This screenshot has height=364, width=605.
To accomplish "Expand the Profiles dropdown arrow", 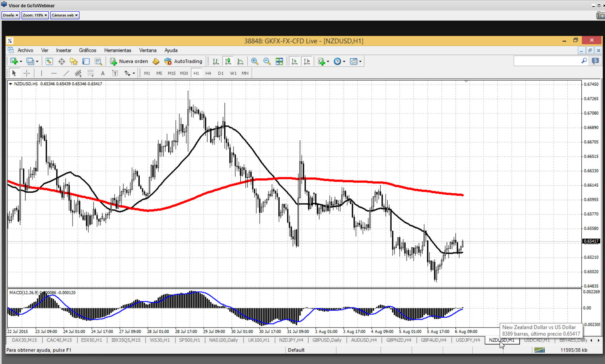I will pyautogui.click(x=37, y=61).
